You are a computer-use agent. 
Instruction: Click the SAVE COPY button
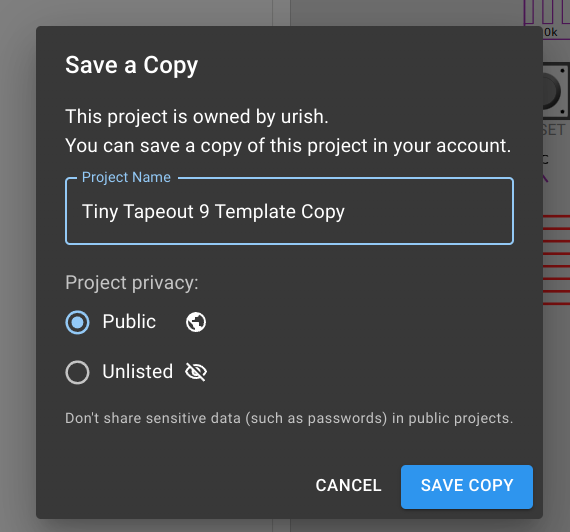pyautogui.click(x=467, y=487)
